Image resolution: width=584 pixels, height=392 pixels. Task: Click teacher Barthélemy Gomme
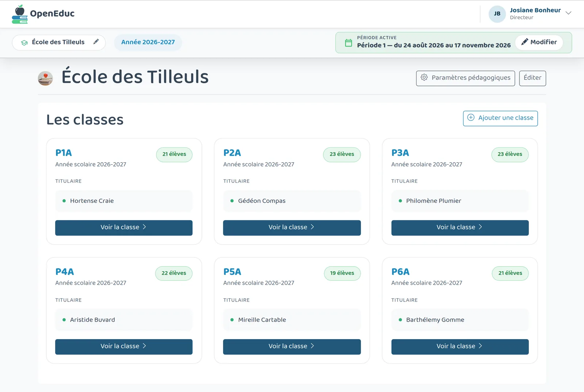(x=435, y=320)
